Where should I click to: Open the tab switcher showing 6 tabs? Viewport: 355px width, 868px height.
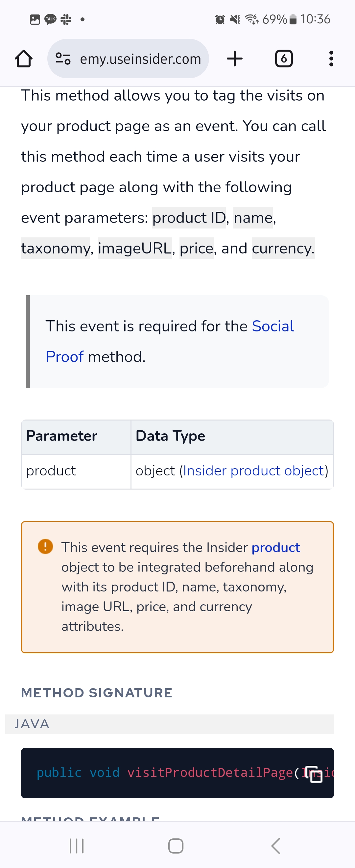click(x=284, y=59)
